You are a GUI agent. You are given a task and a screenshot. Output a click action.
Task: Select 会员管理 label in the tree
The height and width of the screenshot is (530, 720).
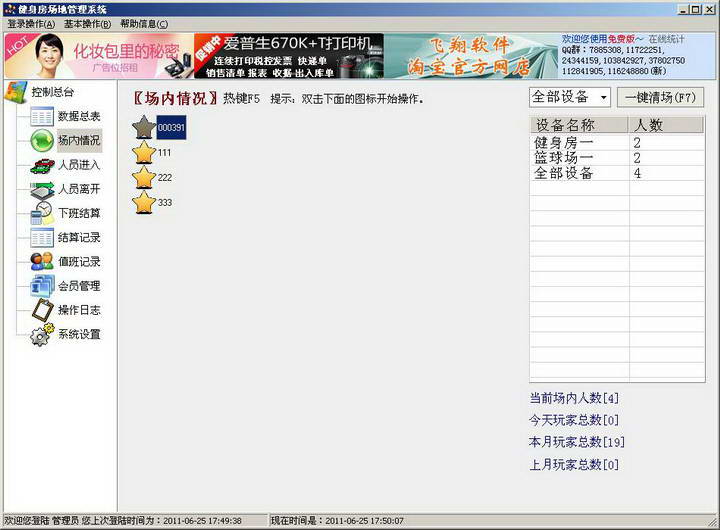[x=79, y=286]
